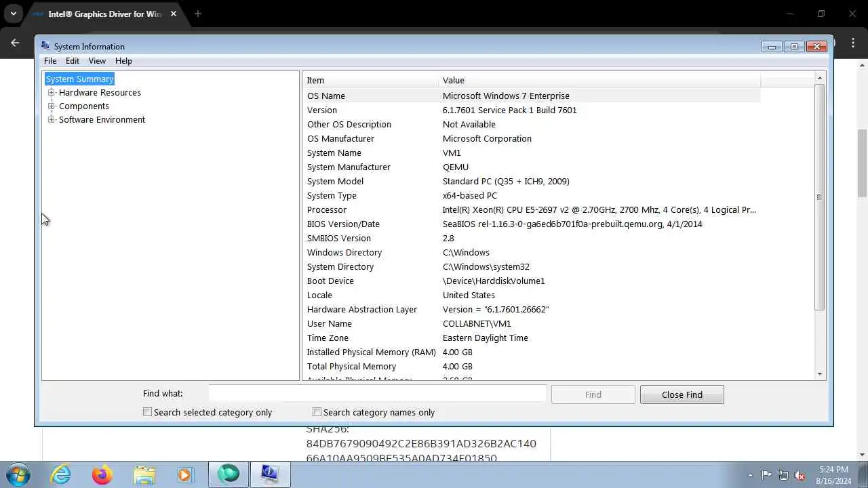Click the muted volume tray icon
The image size is (868, 488).
[800, 475]
